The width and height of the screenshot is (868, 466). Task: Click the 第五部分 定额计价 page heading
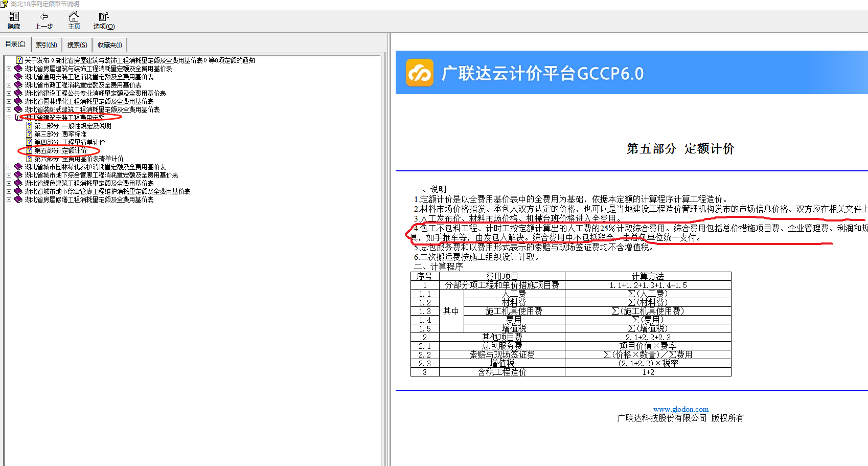(680, 149)
